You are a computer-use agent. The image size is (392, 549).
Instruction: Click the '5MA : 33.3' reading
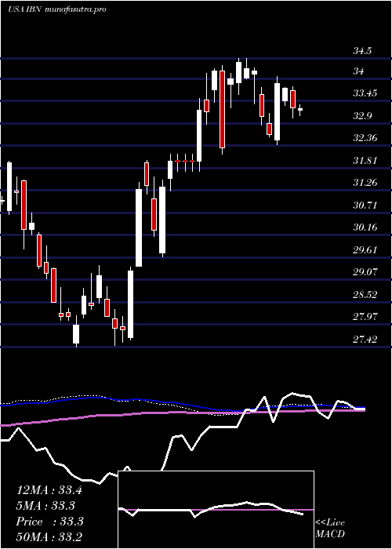click(46, 506)
